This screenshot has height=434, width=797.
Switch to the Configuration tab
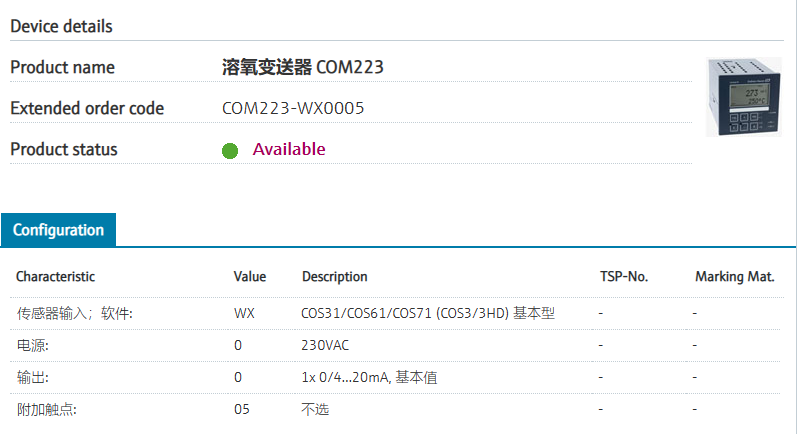pyautogui.click(x=58, y=230)
